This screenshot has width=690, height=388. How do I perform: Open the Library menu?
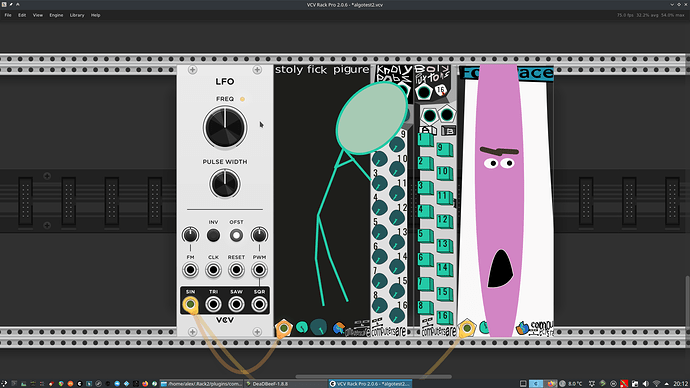click(x=77, y=15)
